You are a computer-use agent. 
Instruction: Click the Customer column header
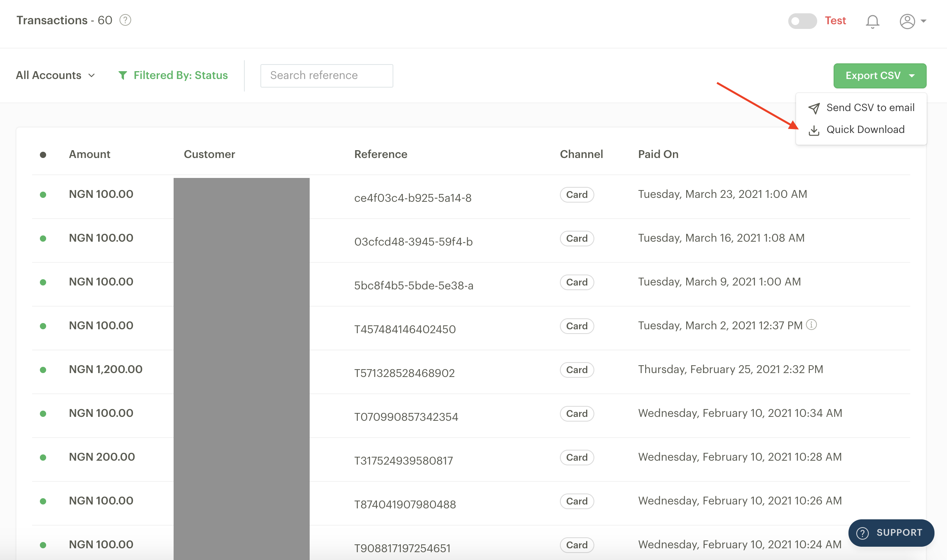coord(209,154)
